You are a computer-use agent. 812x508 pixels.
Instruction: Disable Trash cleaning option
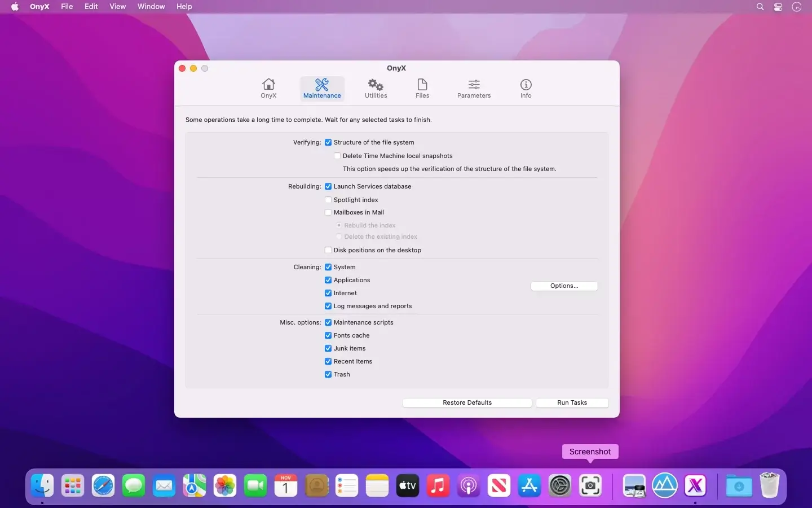[328, 374]
